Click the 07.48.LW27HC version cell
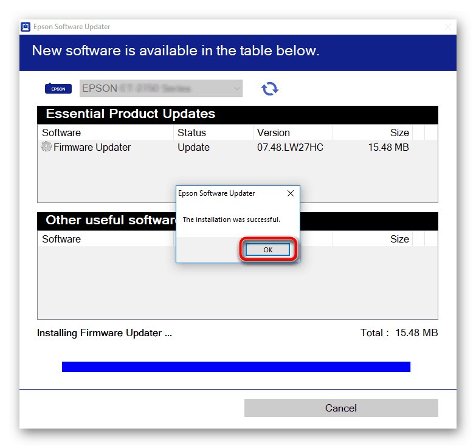The height and width of the screenshot is (448, 476). (290, 148)
